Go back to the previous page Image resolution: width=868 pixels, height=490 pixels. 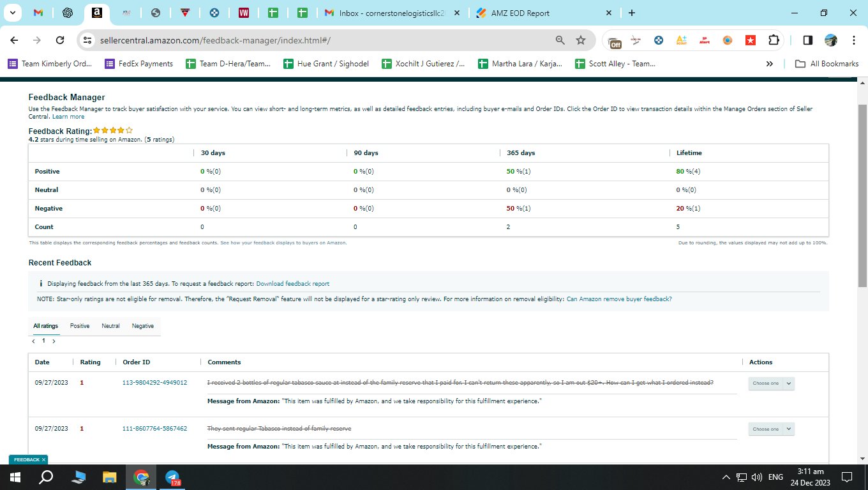coord(15,40)
